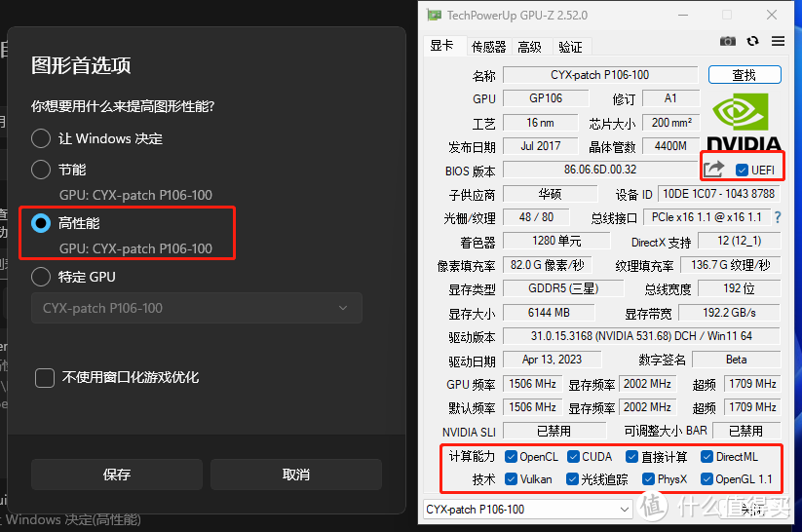
Task: Switch to the 高级 tab
Action: pyautogui.click(x=529, y=47)
